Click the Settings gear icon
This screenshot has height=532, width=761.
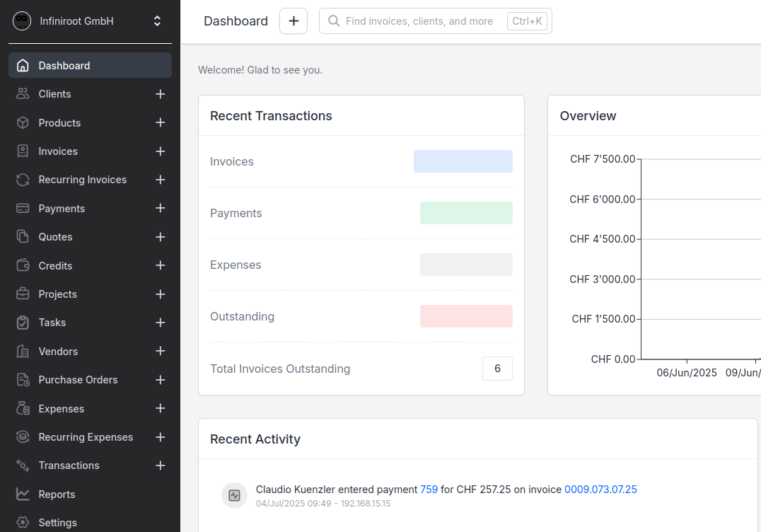(23, 522)
